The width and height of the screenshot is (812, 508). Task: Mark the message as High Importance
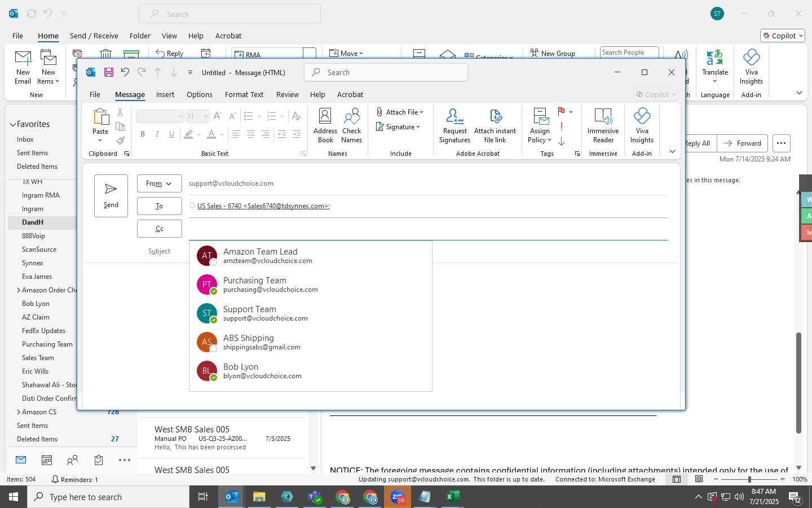point(562,126)
